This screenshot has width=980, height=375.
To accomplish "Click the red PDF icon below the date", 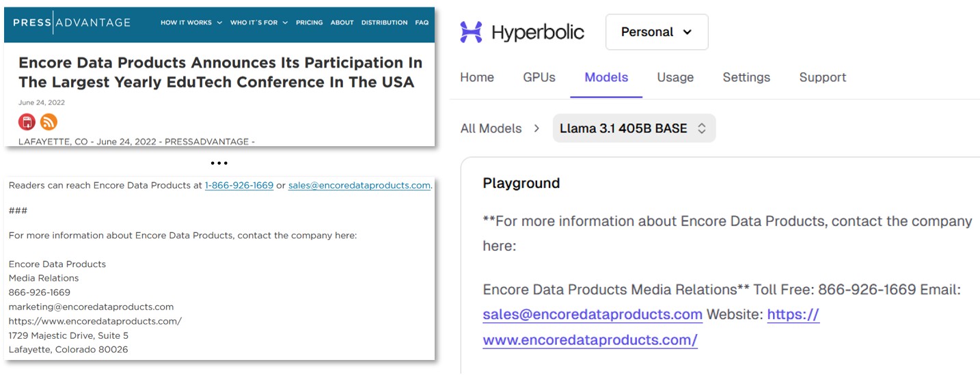I will [27, 122].
